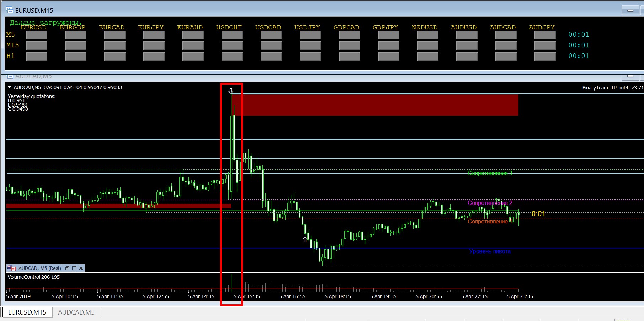This screenshot has height=321, width=644.
Task: Click the NZDUSD M15 dashboard button
Action: [x=428, y=45]
